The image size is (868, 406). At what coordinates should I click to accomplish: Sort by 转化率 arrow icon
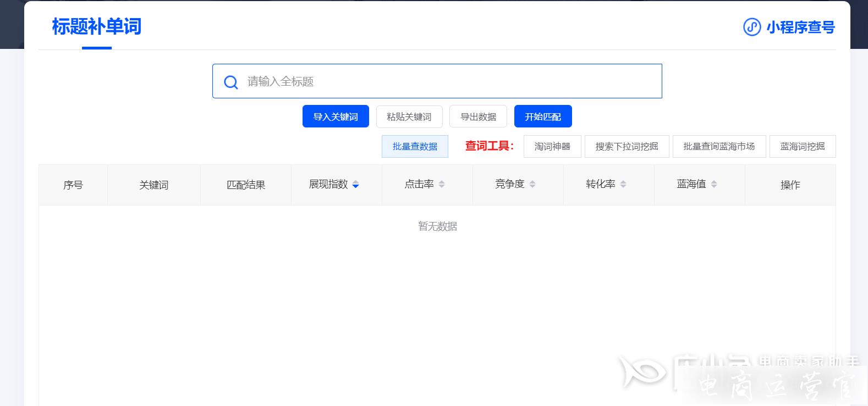623,185
